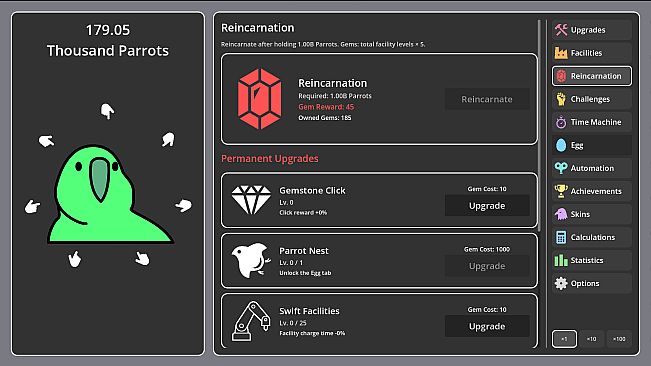This screenshot has height=366, width=651.
Task: Click the fist Challenges icon
Action: point(561,99)
